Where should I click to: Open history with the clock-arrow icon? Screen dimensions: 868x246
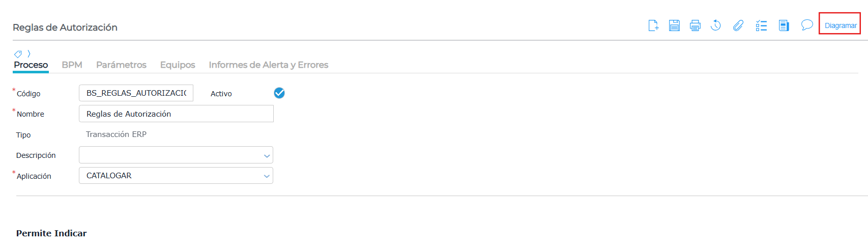point(716,25)
